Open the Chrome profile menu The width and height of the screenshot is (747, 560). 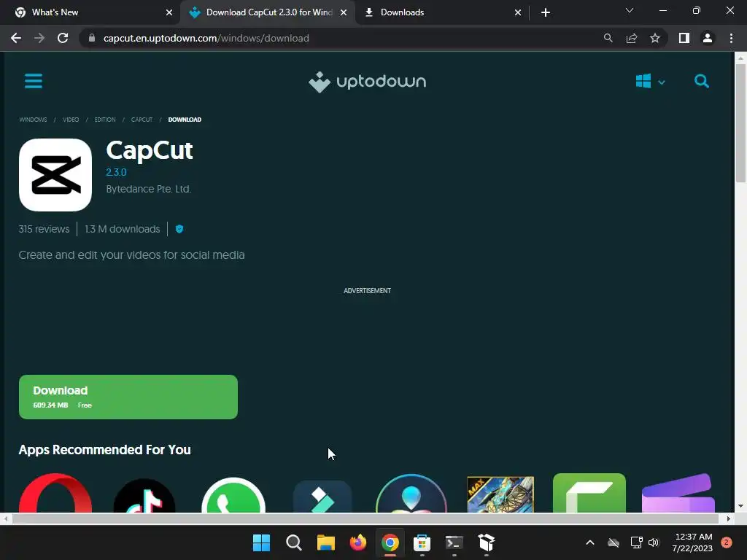click(x=708, y=38)
